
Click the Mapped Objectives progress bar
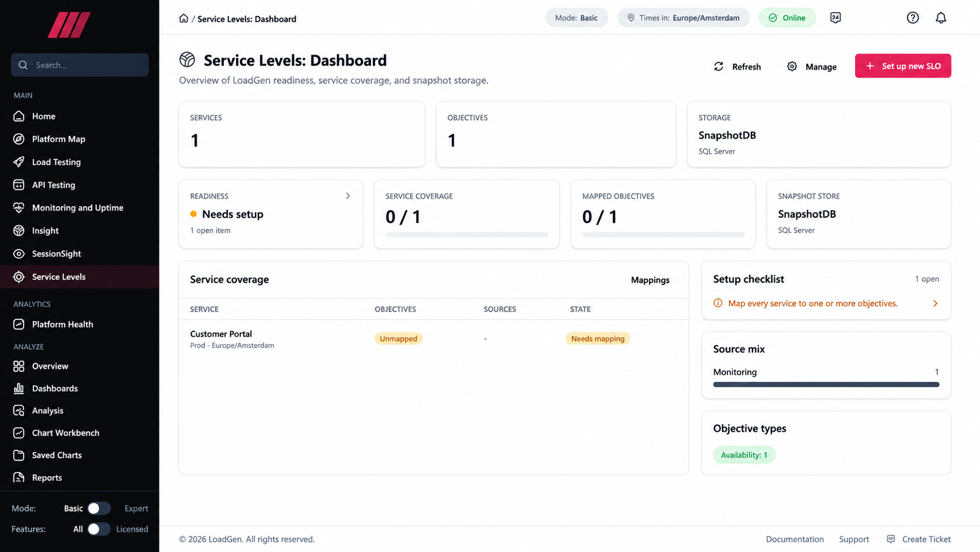click(663, 235)
